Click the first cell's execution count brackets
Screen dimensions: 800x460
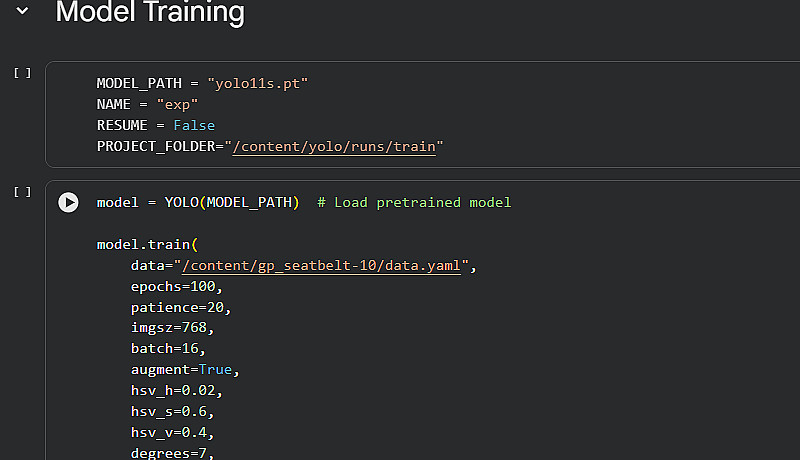click(22, 73)
